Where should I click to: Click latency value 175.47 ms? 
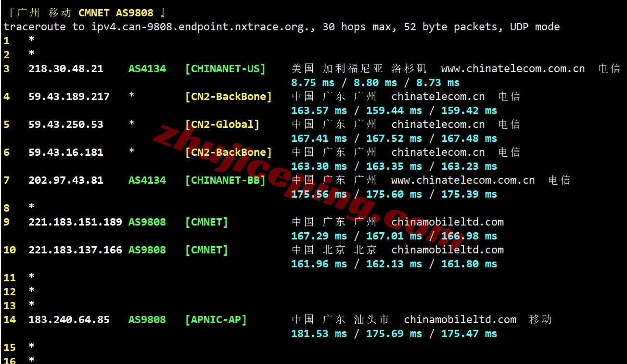pos(469,334)
